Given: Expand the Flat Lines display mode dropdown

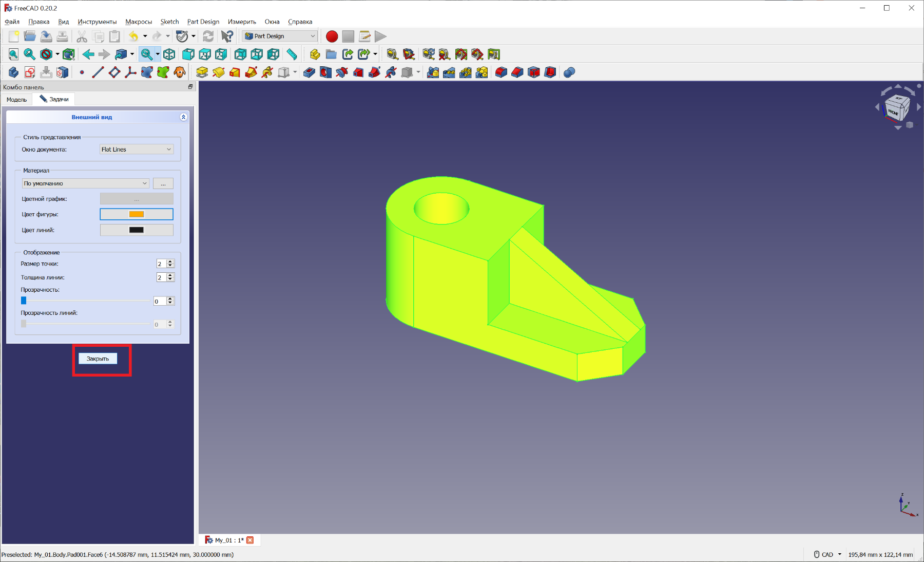Looking at the screenshot, I should [137, 149].
